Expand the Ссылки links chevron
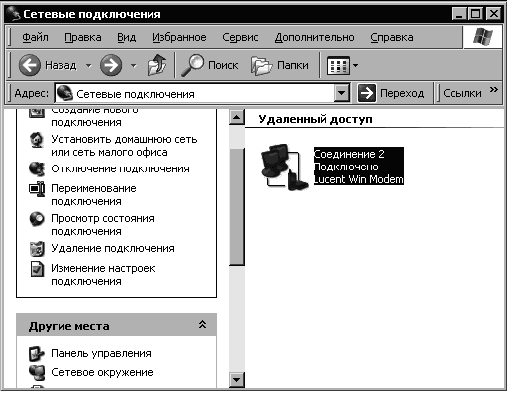This screenshot has height=393, width=508. [x=494, y=89]
